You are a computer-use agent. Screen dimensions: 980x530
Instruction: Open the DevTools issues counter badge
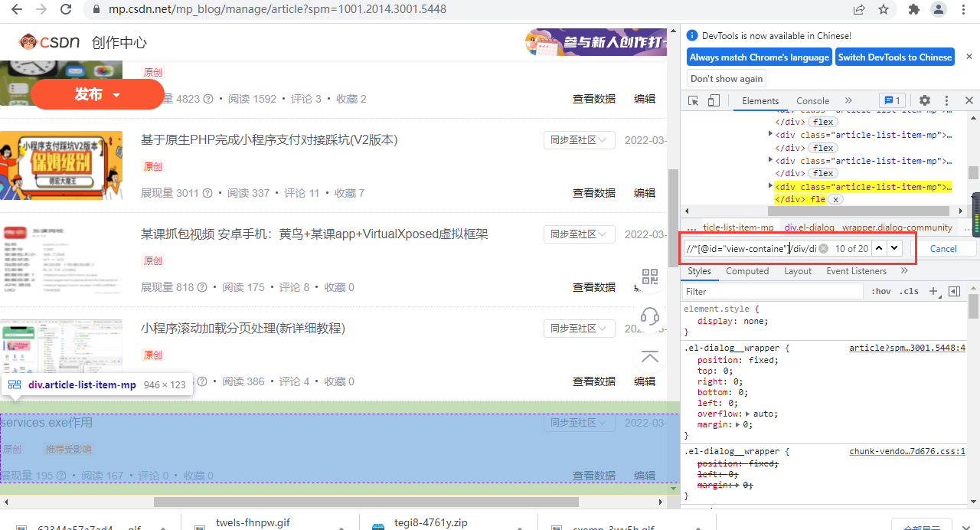pyautogui.click(x=892, y=100)
